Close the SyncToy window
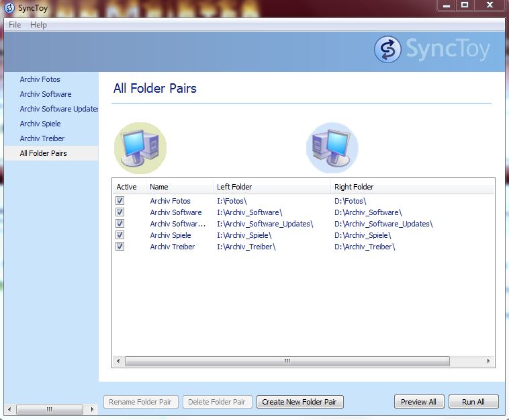Screen dimensions: 509x420 [490, 5]
